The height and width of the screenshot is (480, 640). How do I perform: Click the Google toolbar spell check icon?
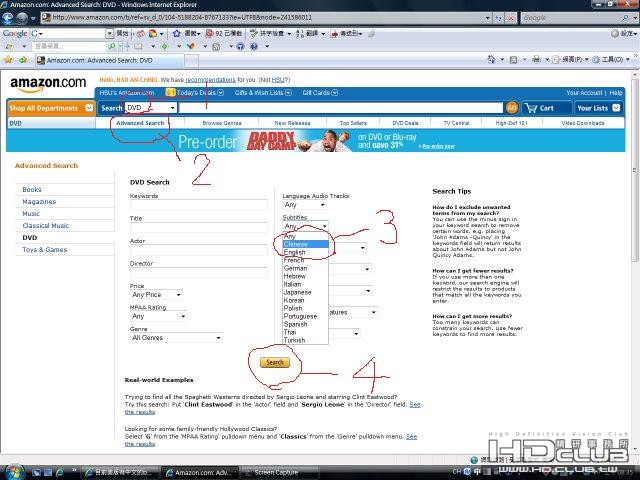(x=254, y=33)
